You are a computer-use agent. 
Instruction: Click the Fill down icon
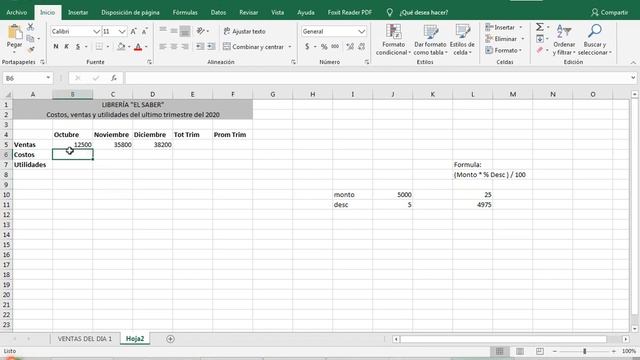[x=540, y=39]
